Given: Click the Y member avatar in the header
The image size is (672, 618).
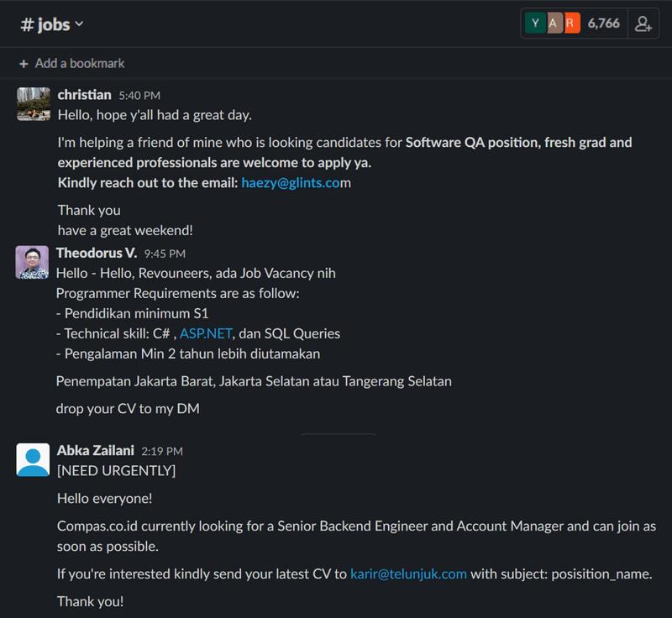Looking at the screenshot, I should click(x=535, y=23).
